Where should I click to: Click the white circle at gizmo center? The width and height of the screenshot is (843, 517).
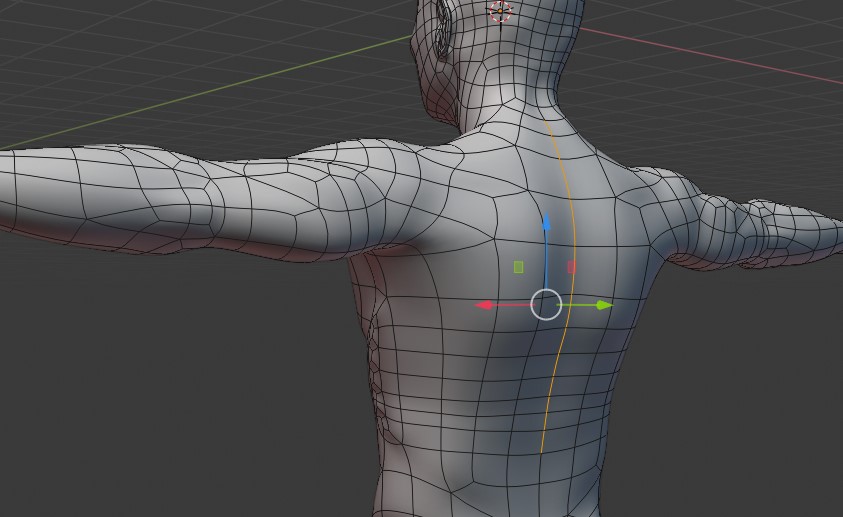coord(546,305)
